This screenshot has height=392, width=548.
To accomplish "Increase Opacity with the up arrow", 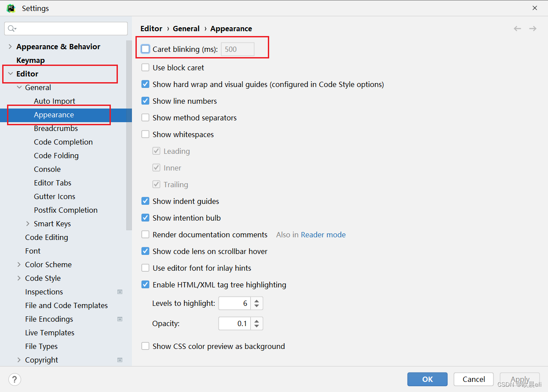I will (257, 321).
